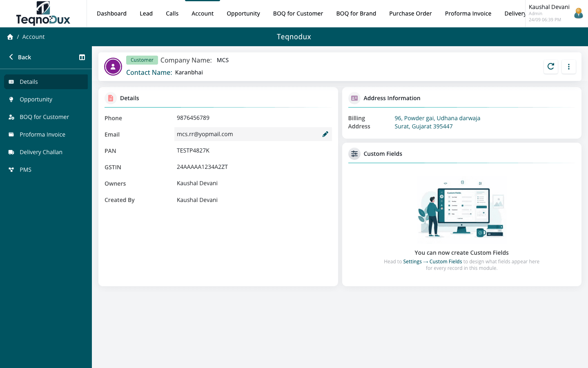Open the three-dot more options menu

tap(569, 67)
